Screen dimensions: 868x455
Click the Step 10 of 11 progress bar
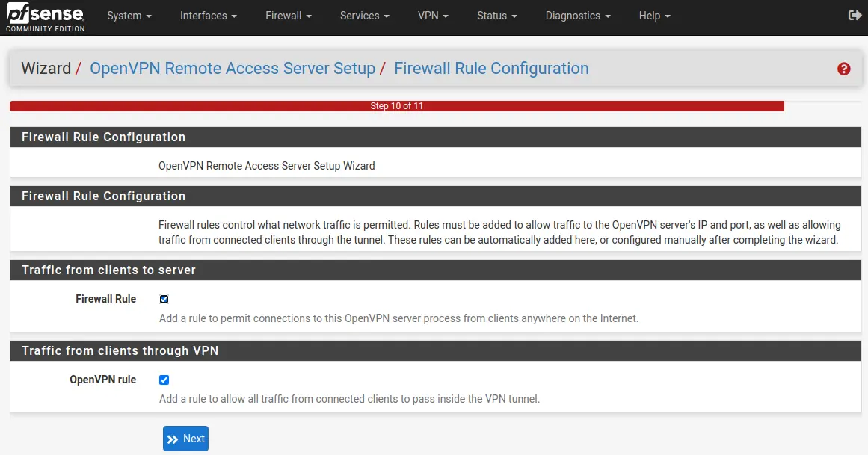click(396, 106)
